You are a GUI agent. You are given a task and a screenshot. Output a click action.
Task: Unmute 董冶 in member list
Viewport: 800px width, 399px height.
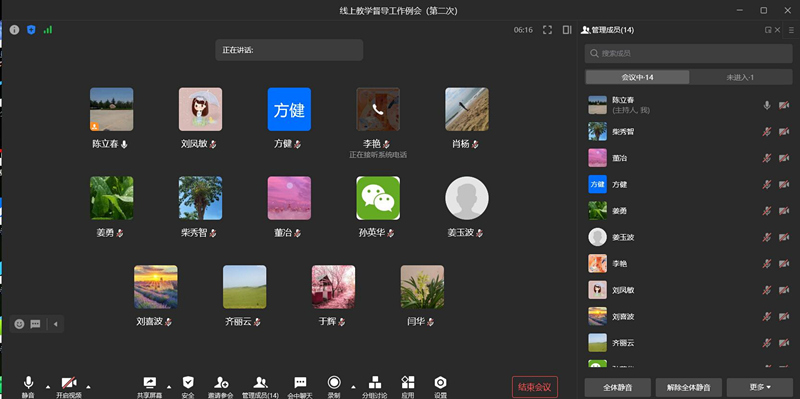(766, 158)
